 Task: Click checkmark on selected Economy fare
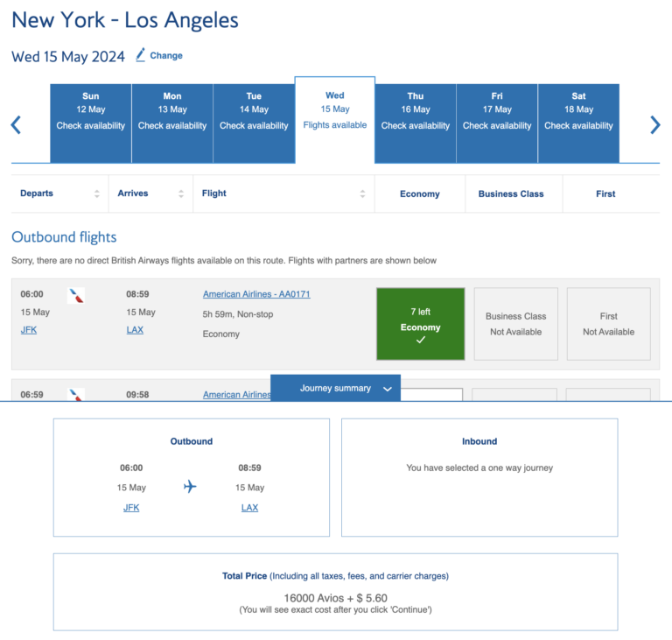pos(421,340)
